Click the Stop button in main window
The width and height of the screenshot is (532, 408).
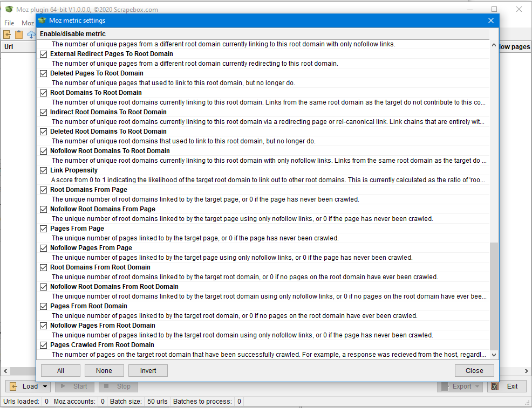pyautogui.click(x=118, y=386)
